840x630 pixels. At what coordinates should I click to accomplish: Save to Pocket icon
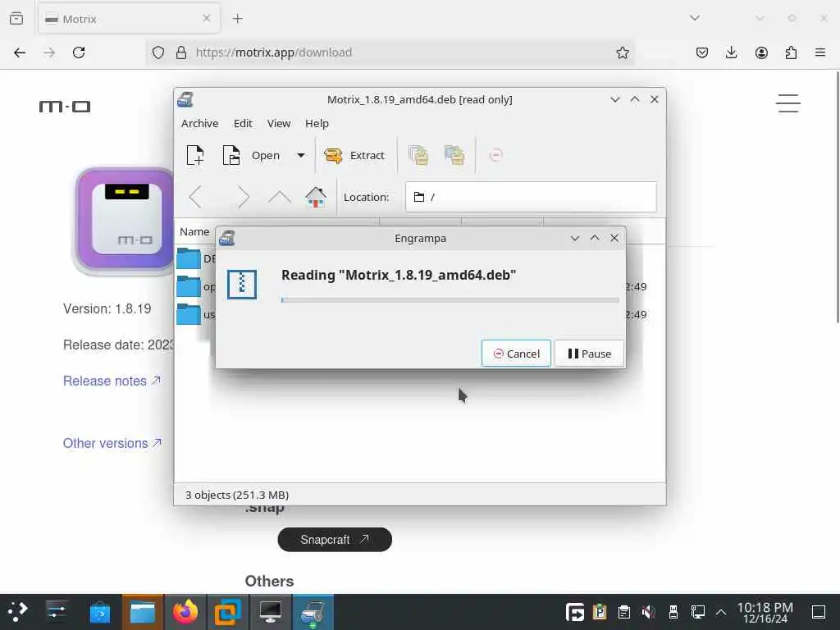click(x=702, y=52)
